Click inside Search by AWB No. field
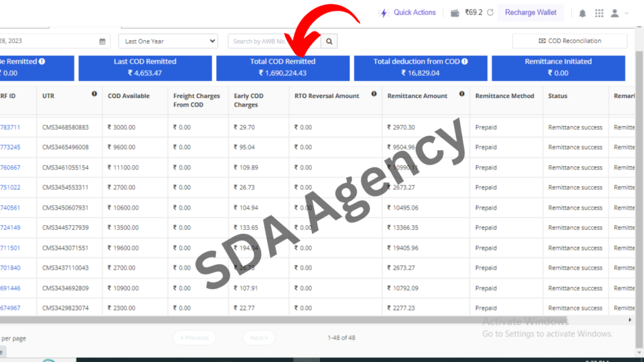Viewport: 644px width, 362px height. pos(274,41)
